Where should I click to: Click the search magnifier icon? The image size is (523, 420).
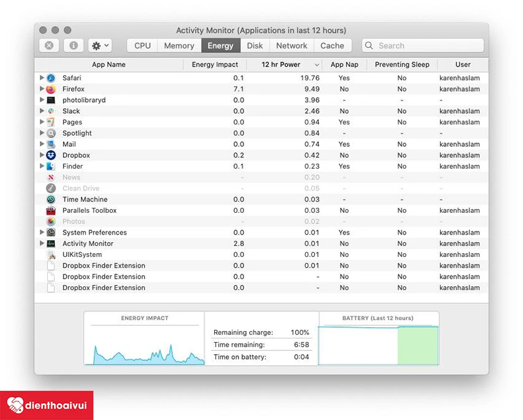click(369, 45)
